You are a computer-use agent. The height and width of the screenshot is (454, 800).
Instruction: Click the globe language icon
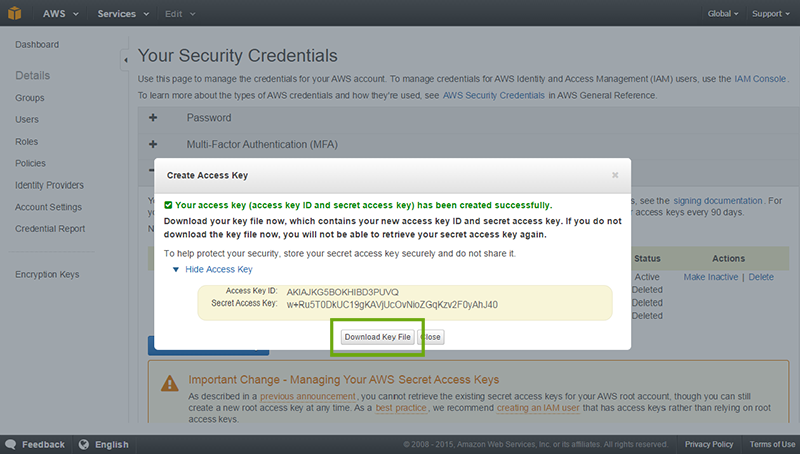tap(85, 444)
